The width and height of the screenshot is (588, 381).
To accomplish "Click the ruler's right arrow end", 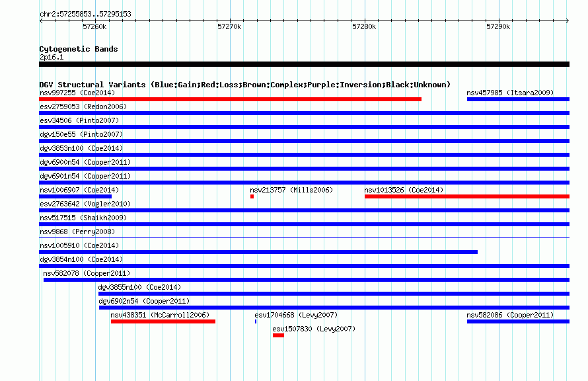I will click(x=568, y=21).
